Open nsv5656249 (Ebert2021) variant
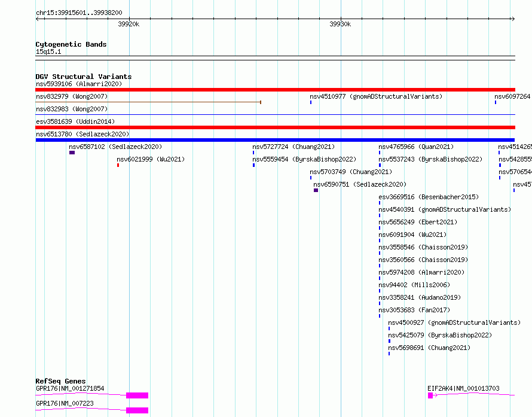The image size is (532, 417). point(418,222)
